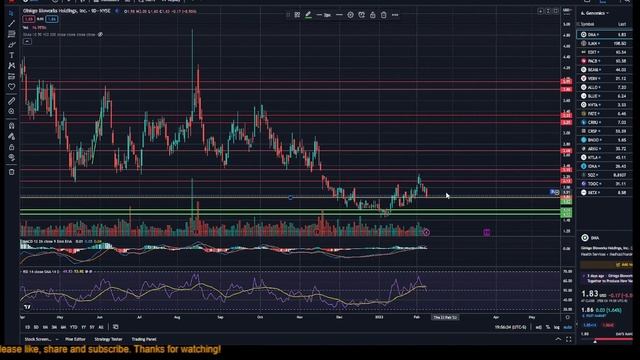The image size is (640, 360).
Task: Add alert via floating toolbar clock icon
Action: click(361, 15)
